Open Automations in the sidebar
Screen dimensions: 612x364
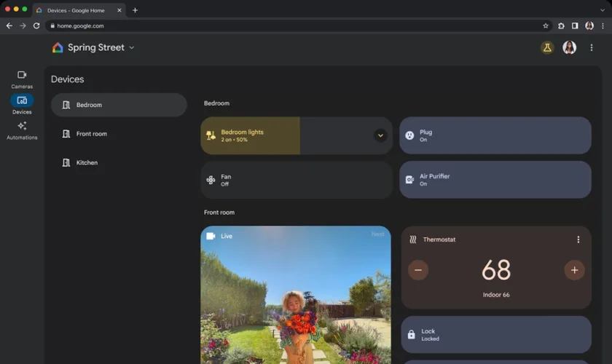[x=22, y=131]
